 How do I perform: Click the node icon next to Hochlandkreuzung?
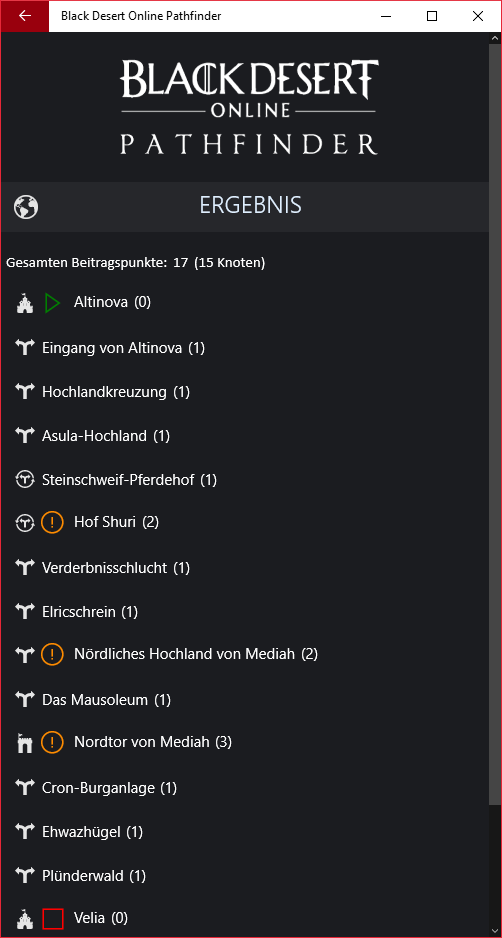[x=24, y=392]
